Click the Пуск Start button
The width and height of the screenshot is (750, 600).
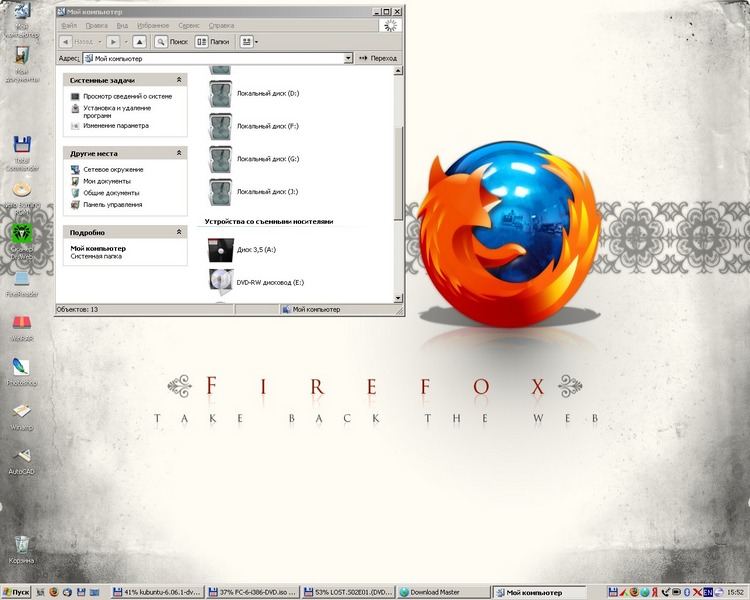tap(17, 592)
